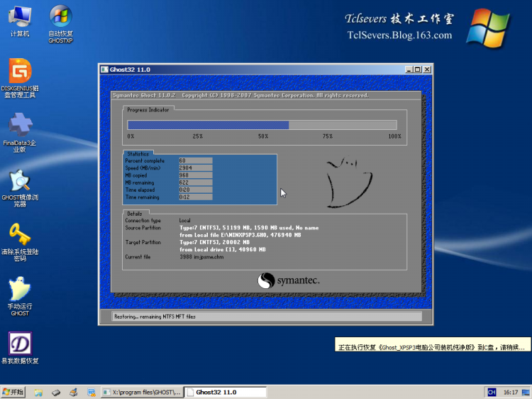Click the printer-like quick launch icon
The width and height of the screenshot is (532, 399).
click(x=74, y=393)
